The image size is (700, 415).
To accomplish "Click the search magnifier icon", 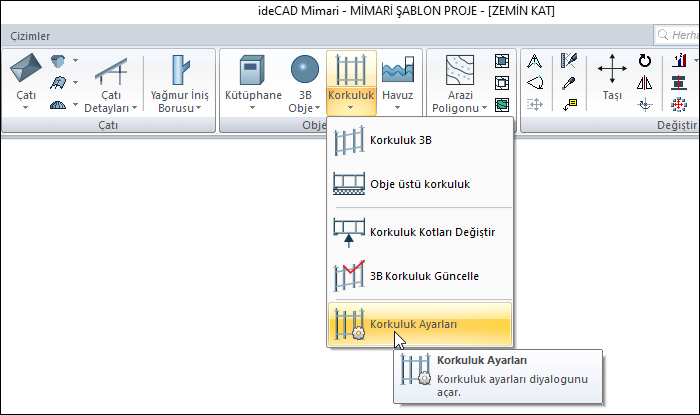I will pyautogui.click(x=663, y=35).
